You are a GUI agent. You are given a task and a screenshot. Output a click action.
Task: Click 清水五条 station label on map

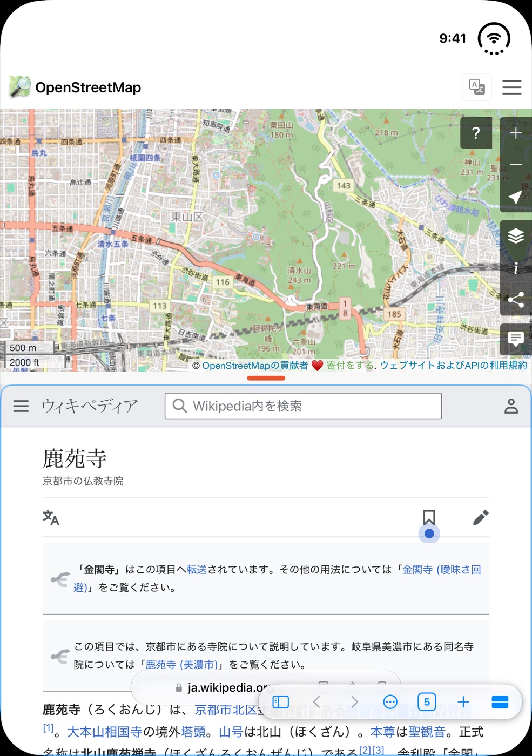click(113, 244)
